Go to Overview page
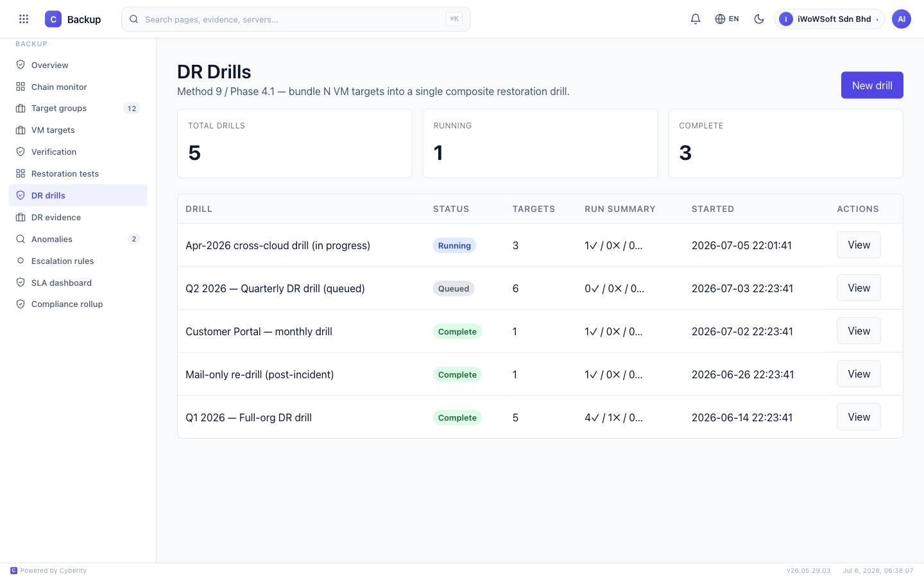 78,65
